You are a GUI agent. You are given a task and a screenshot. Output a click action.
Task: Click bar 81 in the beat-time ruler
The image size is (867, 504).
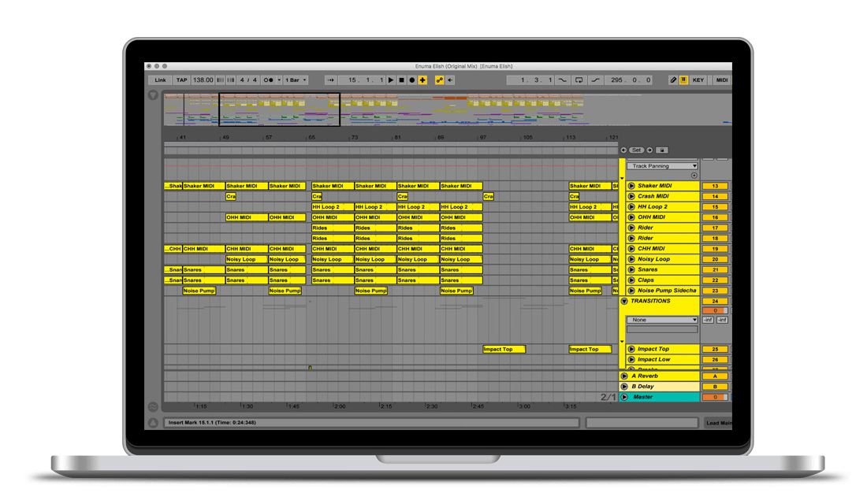[397, 138]
